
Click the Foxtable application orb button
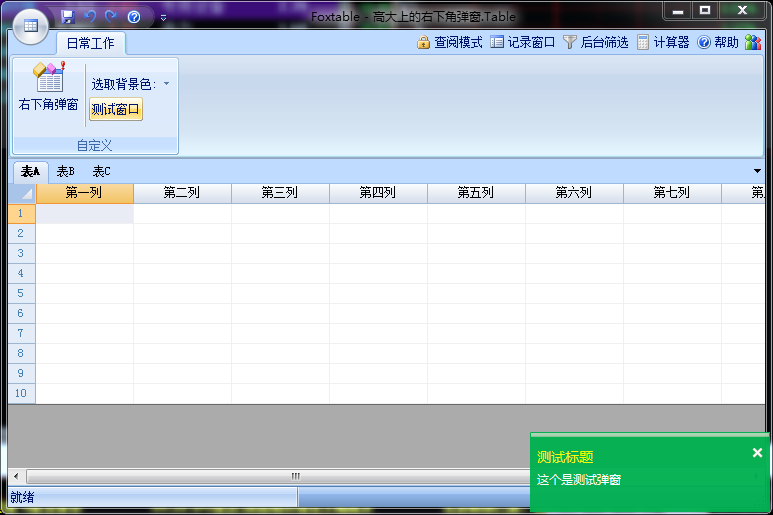pos(30,25)
